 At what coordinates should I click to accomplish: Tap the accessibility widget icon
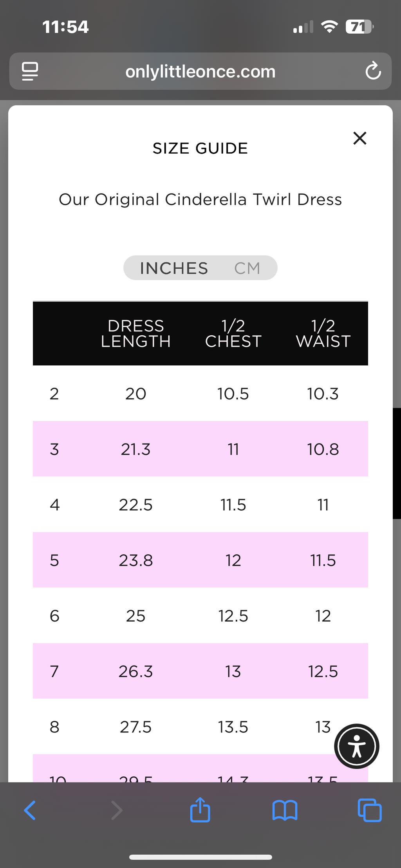pos(356,746)
